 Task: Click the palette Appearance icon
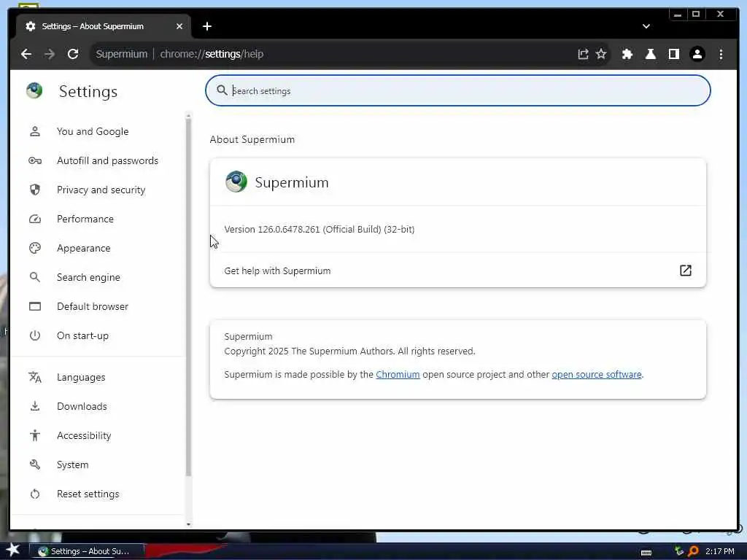(35, 248)
